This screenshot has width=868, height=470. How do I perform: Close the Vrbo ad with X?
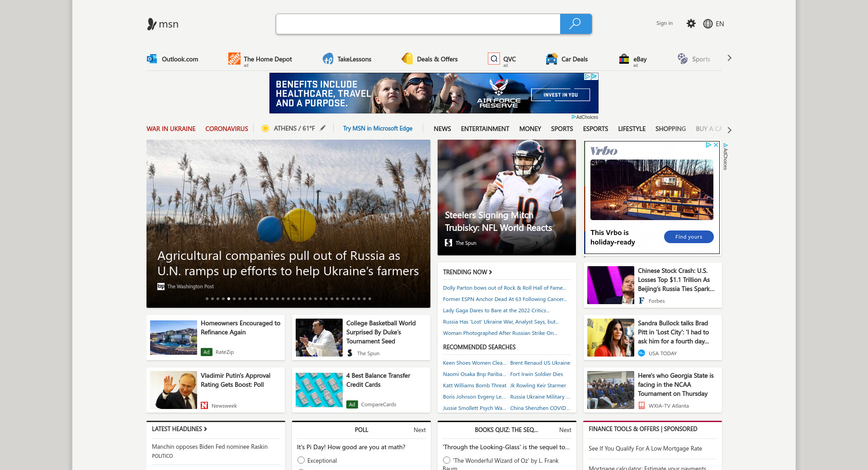click(716, 145)
